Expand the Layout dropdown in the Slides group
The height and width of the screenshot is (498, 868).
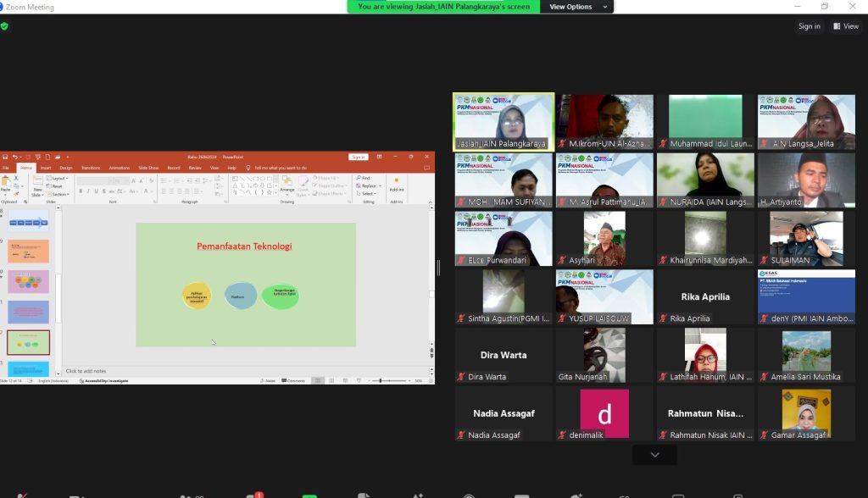(59, 179)
